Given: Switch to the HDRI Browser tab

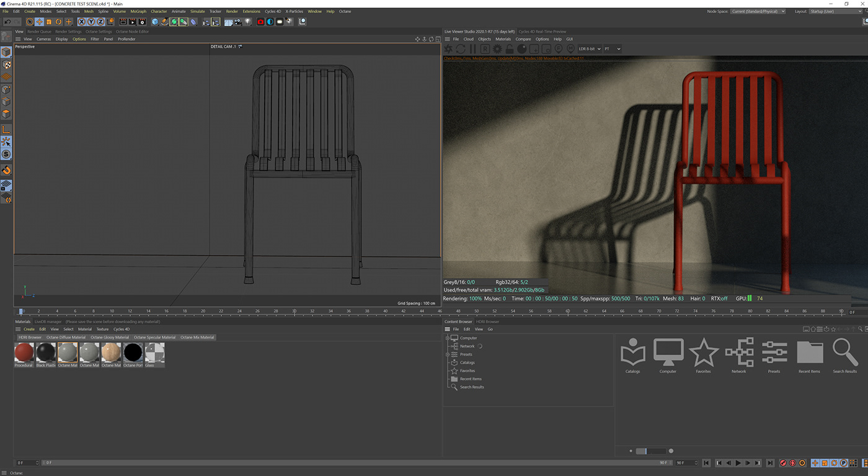Looking at the screenshot, I should pyautogui.click(x=487, y=321).
